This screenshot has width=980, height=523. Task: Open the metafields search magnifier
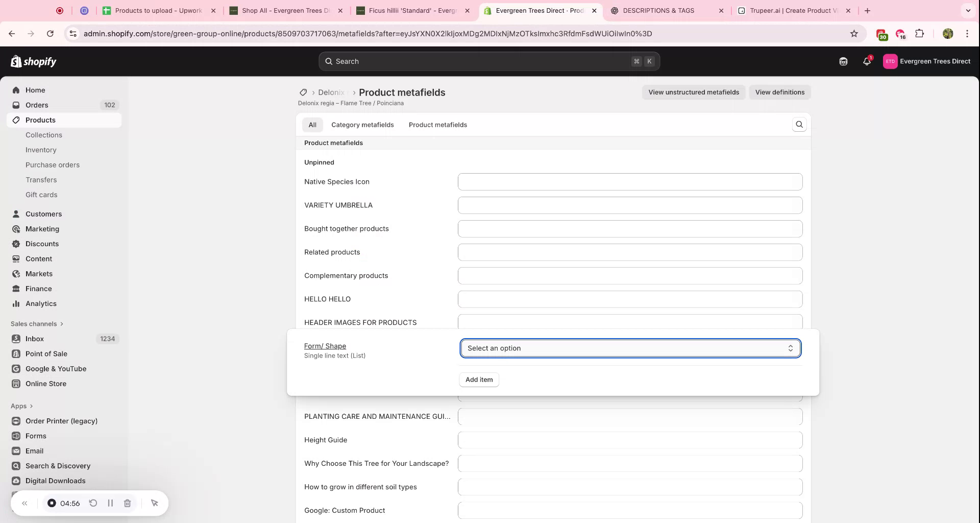tap(799, 124)
